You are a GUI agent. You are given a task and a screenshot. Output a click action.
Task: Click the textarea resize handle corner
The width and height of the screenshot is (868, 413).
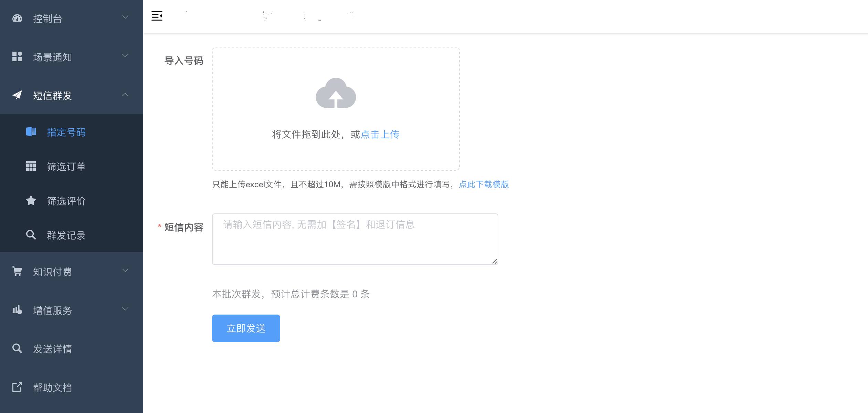click(495, 261)
